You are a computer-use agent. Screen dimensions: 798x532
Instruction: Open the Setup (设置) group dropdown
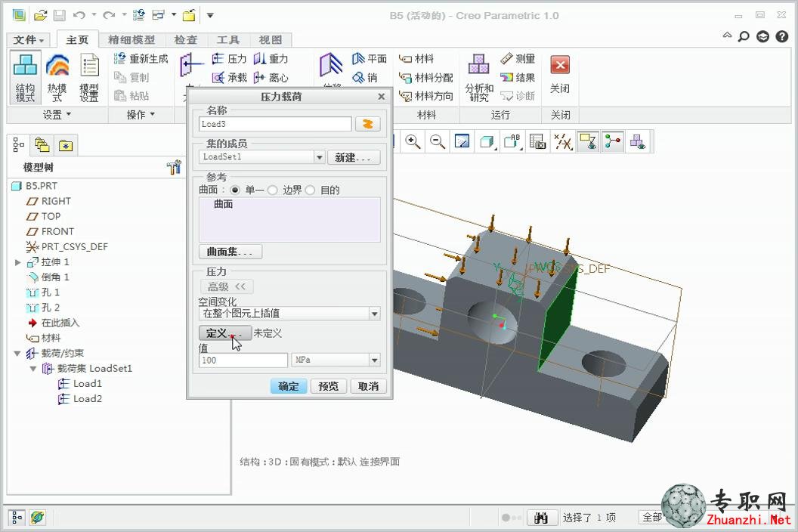[x=57, y=115]
